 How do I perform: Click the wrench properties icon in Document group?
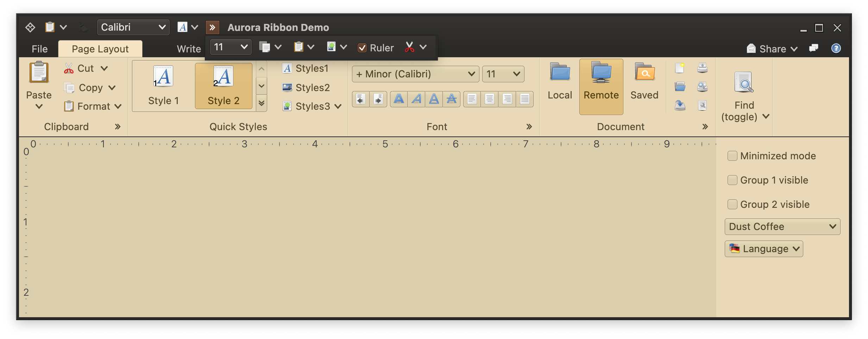[702, 105]
